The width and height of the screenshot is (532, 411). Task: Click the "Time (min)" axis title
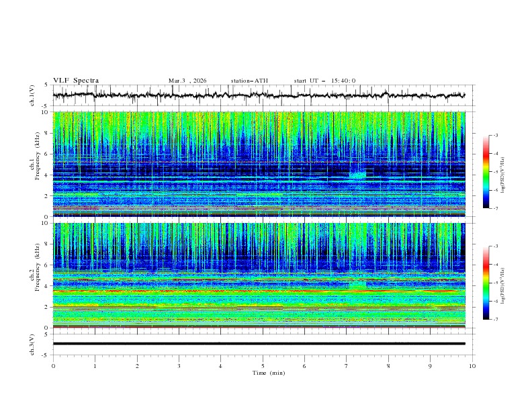269,373
